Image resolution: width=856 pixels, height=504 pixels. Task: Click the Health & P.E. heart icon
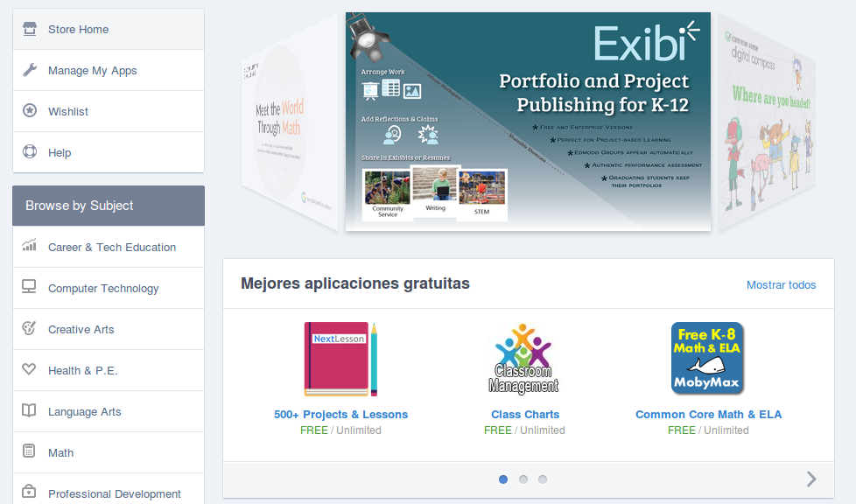[30, 370]
